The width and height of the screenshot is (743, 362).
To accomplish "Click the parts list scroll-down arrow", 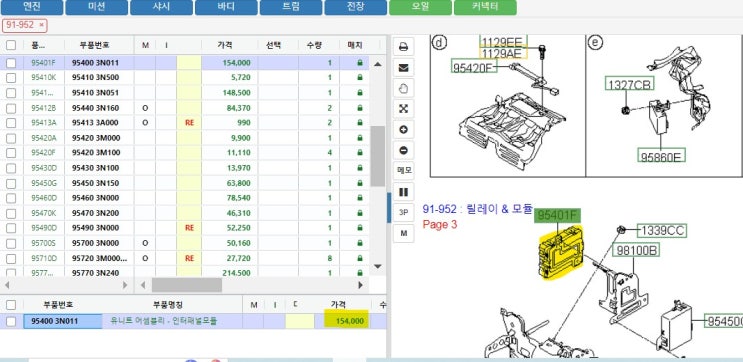I will click(378, 266).
